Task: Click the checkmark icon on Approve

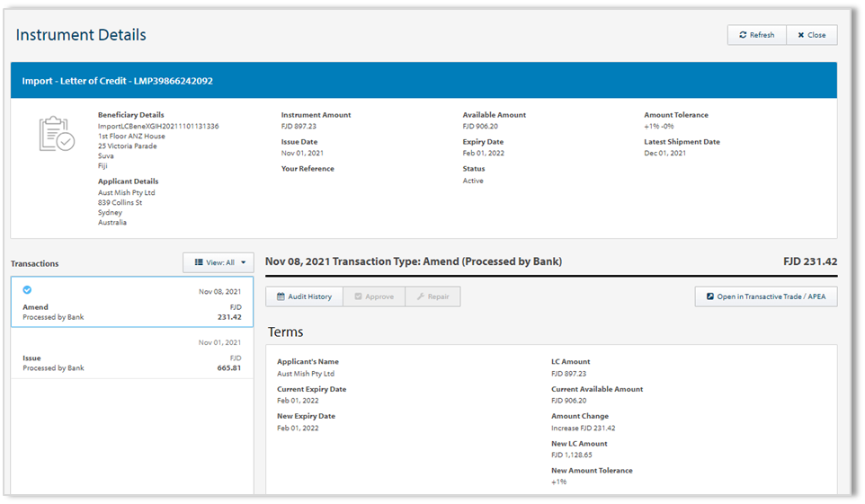Action: pyautogui.click(x=358, y=296)
